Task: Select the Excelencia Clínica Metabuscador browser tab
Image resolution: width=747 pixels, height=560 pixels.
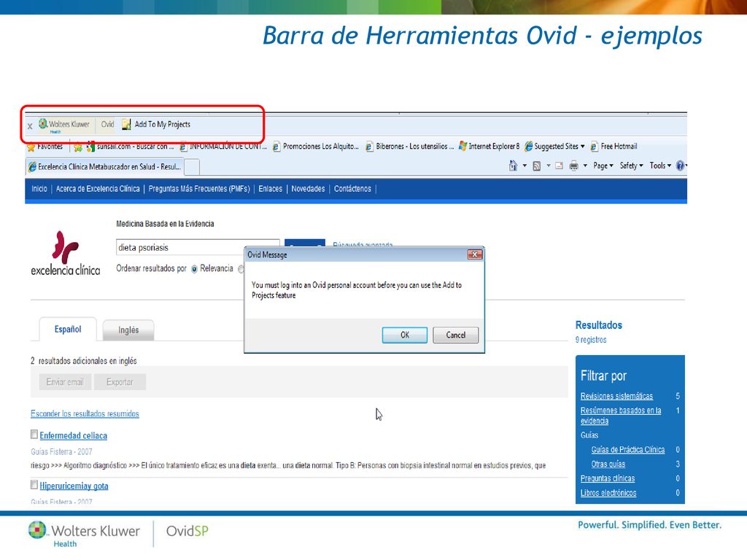Action: (x=105, y=167)
